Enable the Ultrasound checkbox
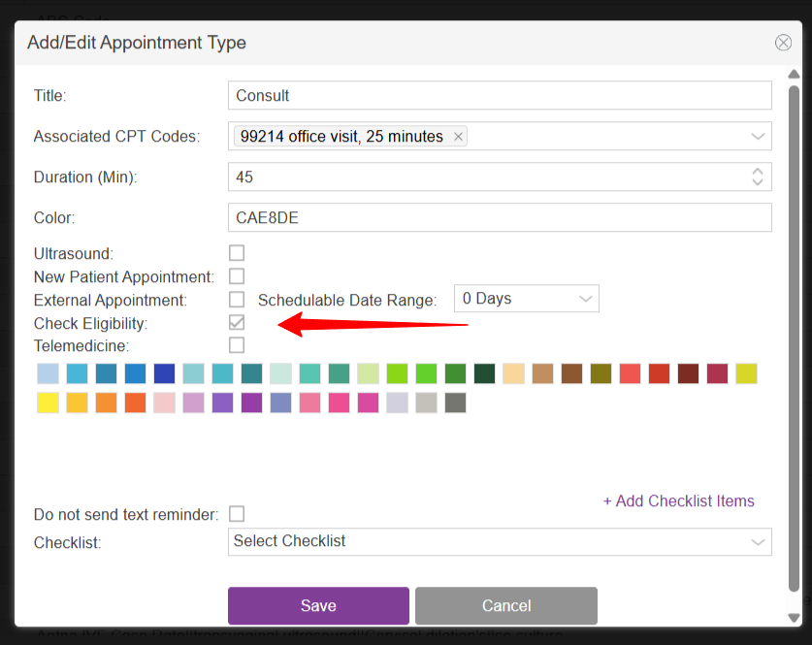The image size is (812, 645). coord(237,253)
